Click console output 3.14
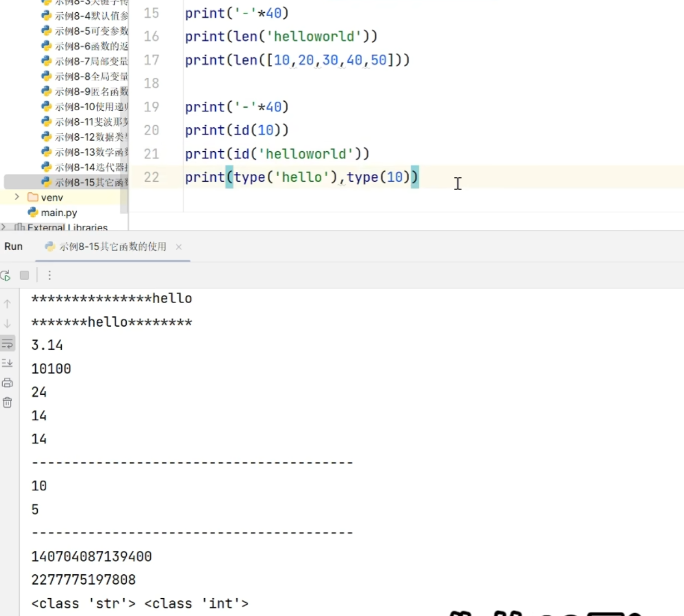Viewport: 684px width, 616px height. pos(47,345)
